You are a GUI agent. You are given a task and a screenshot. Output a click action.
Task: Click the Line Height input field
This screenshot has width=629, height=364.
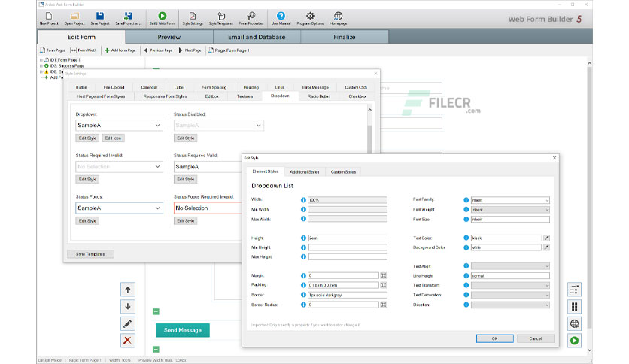(510, 276)
